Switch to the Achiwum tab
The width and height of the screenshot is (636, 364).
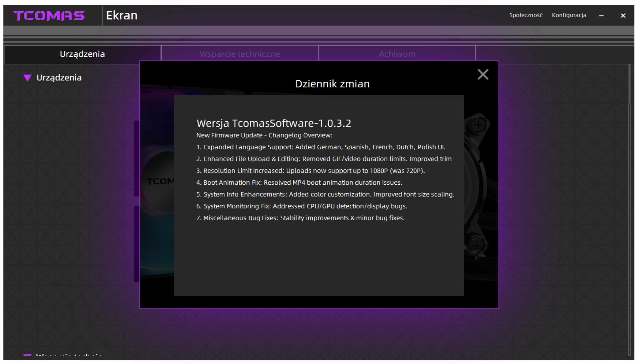click(397, 54)
